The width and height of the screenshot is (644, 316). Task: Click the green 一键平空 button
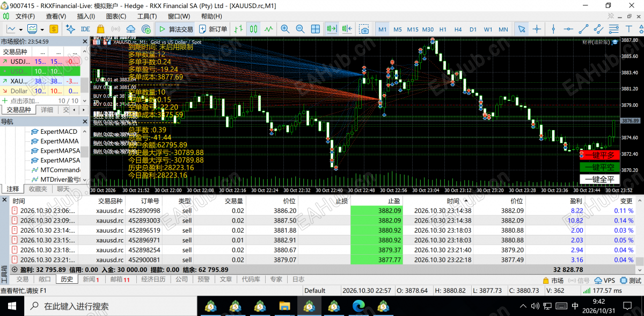point(599,167)
